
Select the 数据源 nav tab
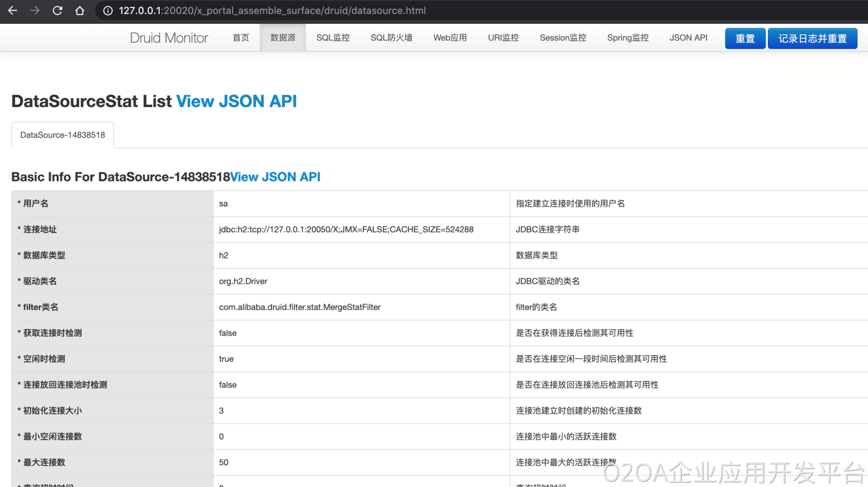(282, 38)
